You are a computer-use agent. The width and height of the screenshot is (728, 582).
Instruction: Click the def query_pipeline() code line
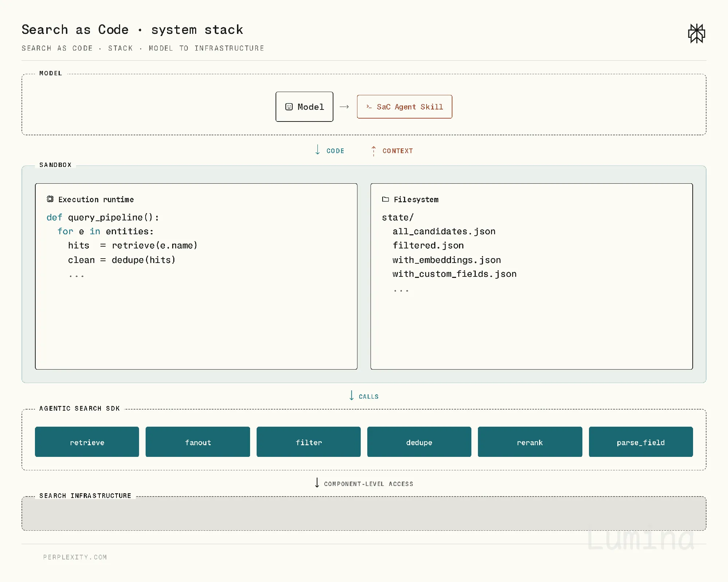103,218
